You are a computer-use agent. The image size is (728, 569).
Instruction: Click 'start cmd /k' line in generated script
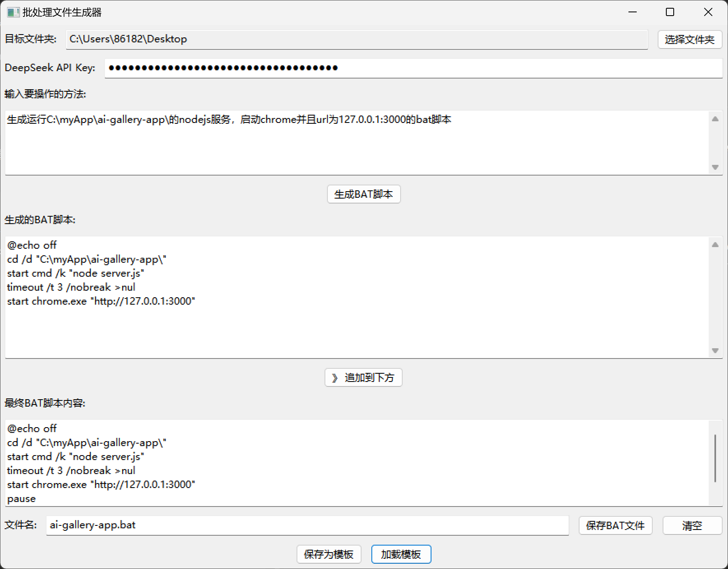76,273
